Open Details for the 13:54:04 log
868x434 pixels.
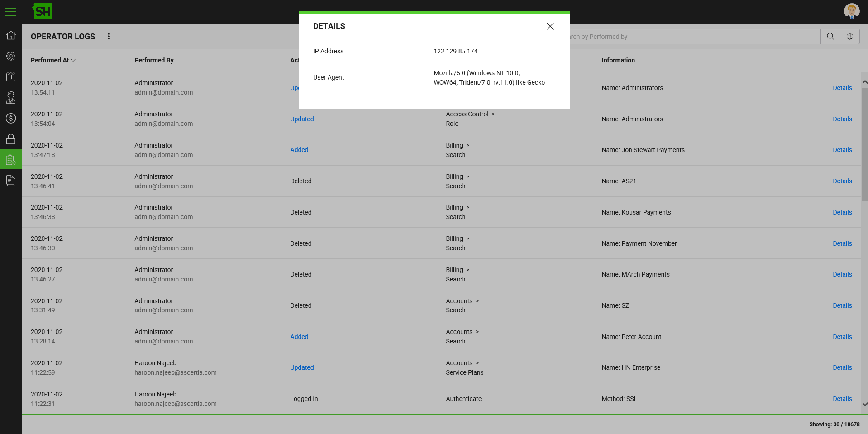842,119
